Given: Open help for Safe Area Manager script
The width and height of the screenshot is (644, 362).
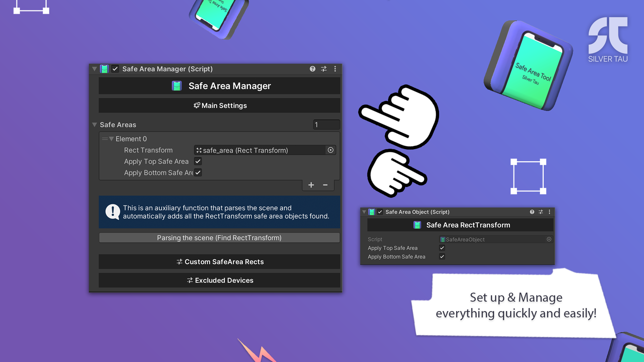Looking at the screenshot, I should pos(312,69).
